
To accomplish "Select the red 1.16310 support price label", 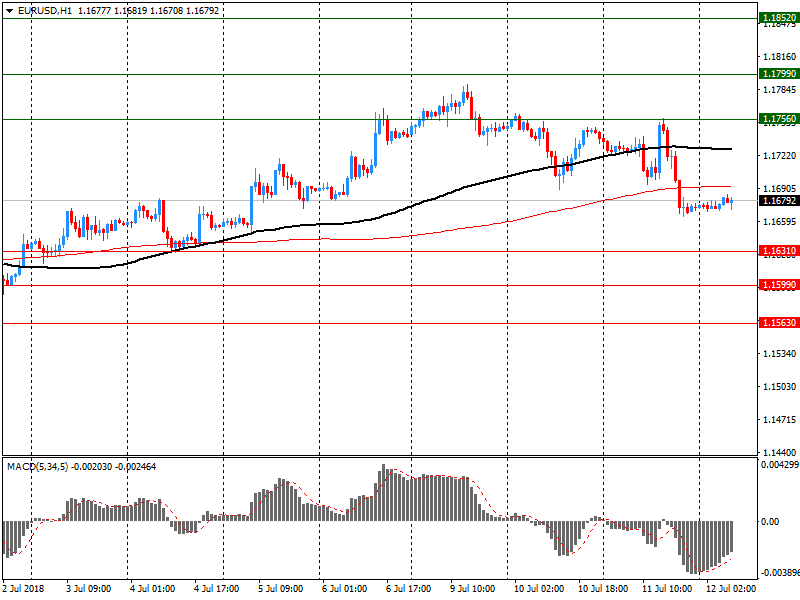I will coord(778,251).
